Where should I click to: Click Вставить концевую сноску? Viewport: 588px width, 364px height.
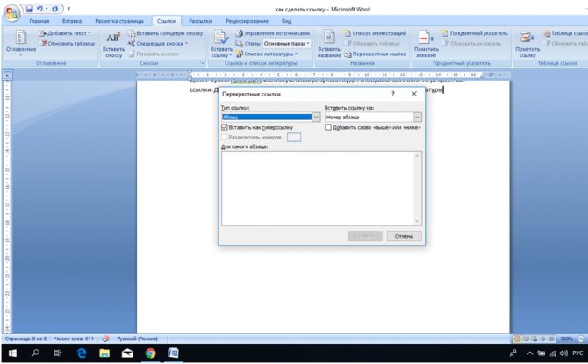[x=165, y=33]
